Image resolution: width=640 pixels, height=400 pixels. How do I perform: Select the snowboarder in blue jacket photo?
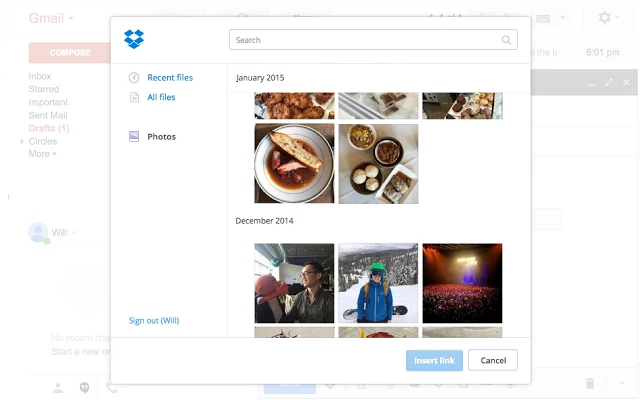tap(378, 283)
